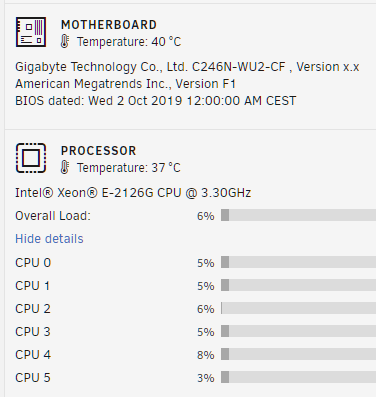The width and height of the screenshot is (376, 397).
Task: Select the PROCESSOR section heading
Action: point(99,151)
